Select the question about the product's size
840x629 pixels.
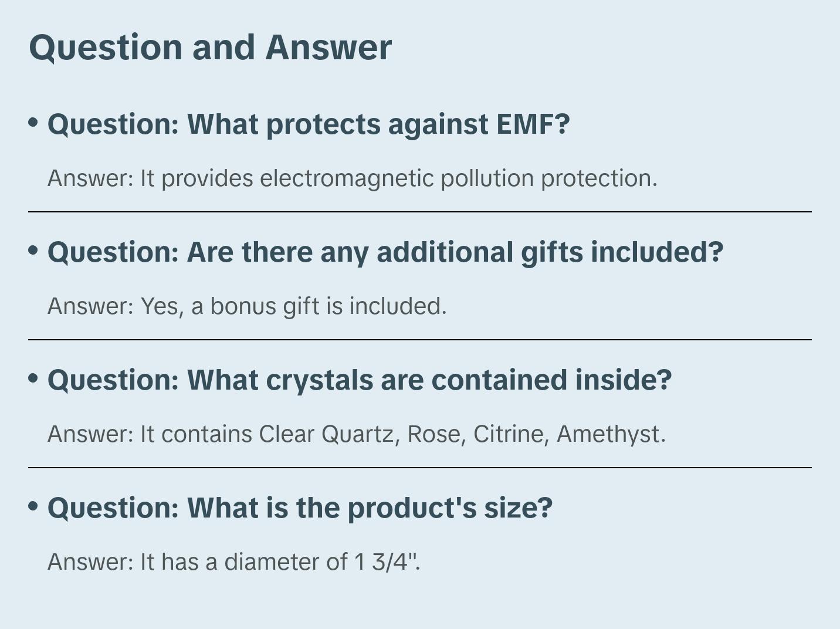[x=300, y=508]
